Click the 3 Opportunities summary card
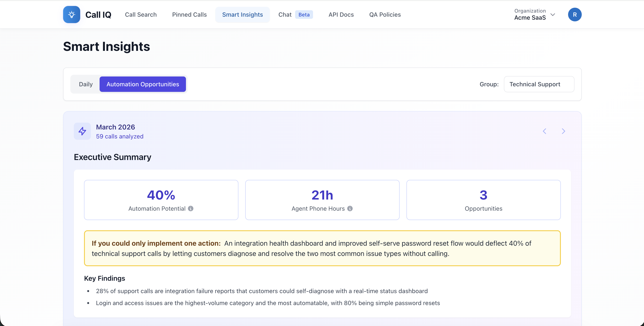The height and width of the screenshot is (326, 644). coord(483,200)
